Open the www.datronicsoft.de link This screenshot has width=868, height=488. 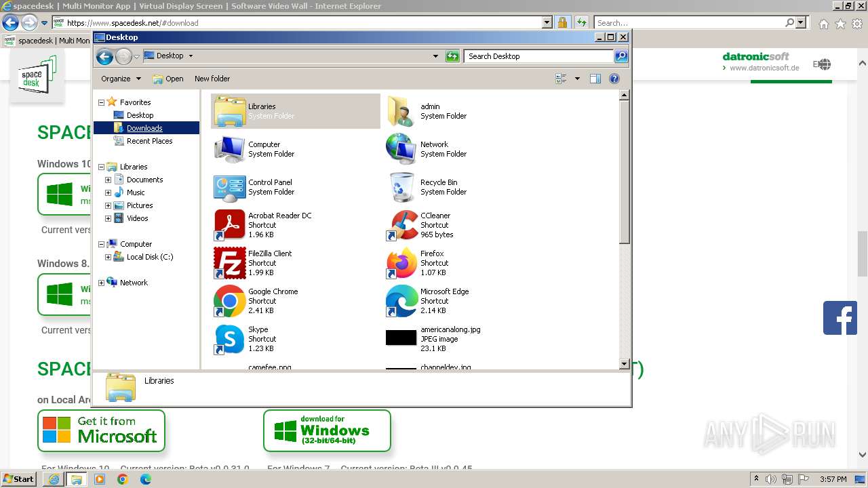tap(764, 68)
